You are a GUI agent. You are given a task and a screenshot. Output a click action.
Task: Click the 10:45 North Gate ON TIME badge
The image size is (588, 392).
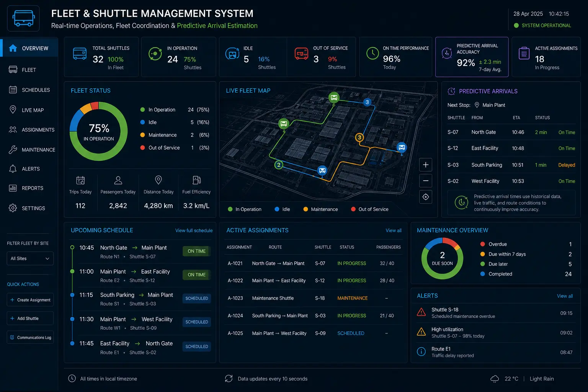pos(196,251)
